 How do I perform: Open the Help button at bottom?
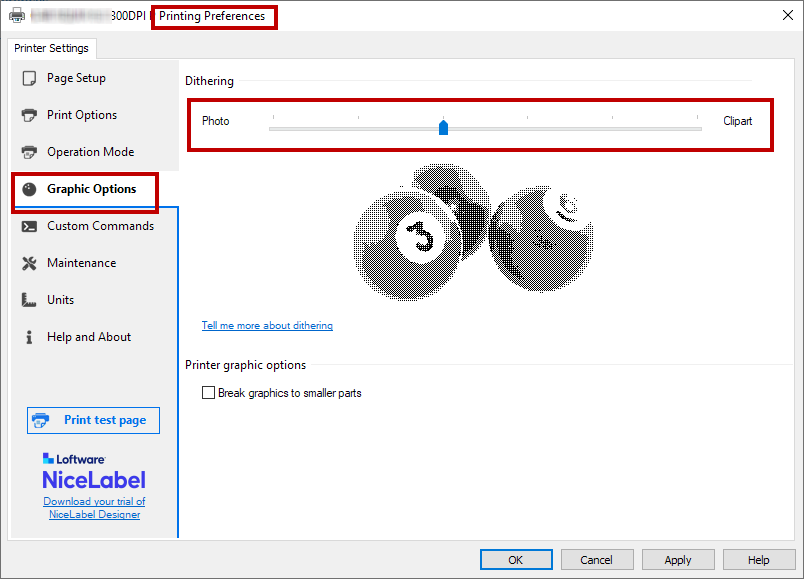click(758, 560)
